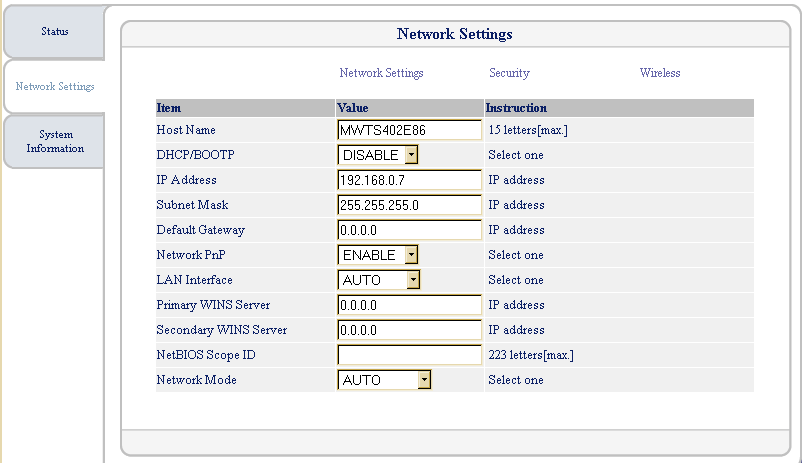
Task: Click the LAN Interface arrow button
Action: 413,280
